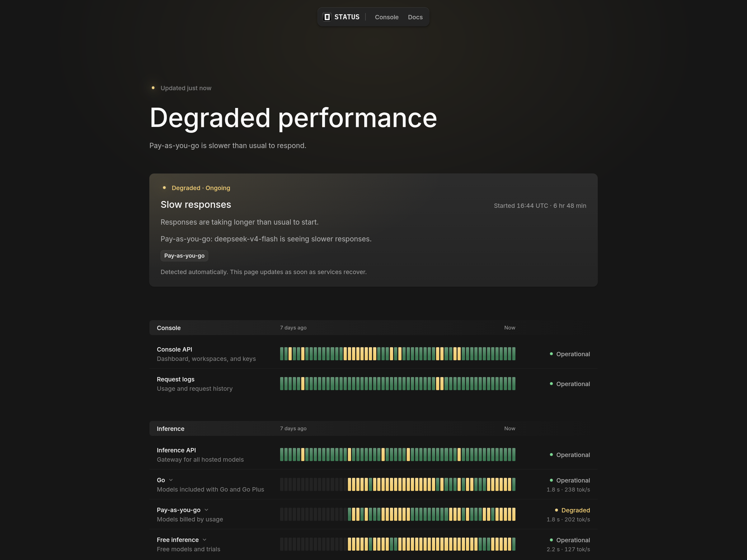
Task: Expand the Free inference chevron
Action: (204, 540)
